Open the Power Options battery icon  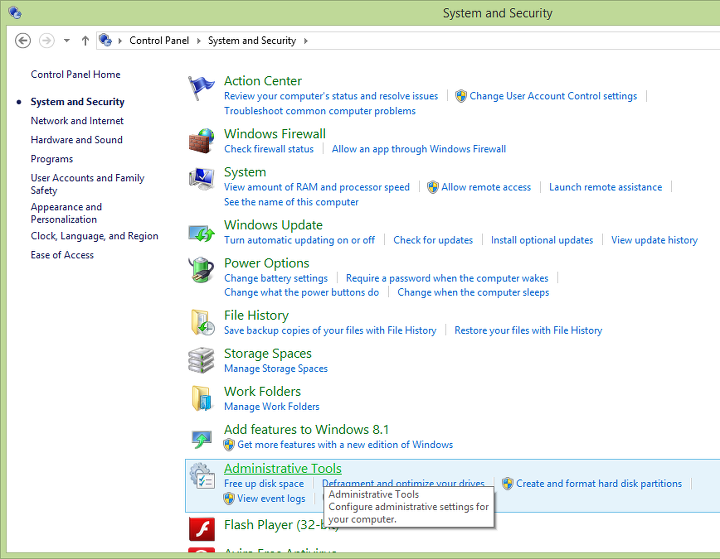coord(201,270)
